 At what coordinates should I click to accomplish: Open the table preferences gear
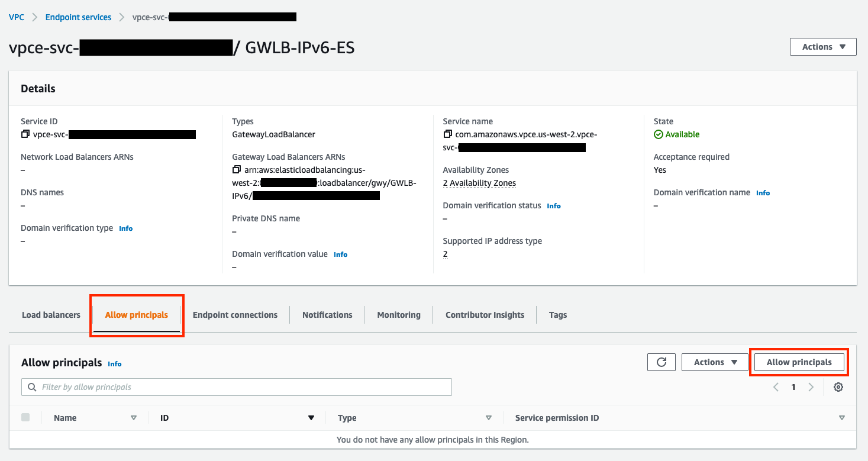click(x=838, y=386)
